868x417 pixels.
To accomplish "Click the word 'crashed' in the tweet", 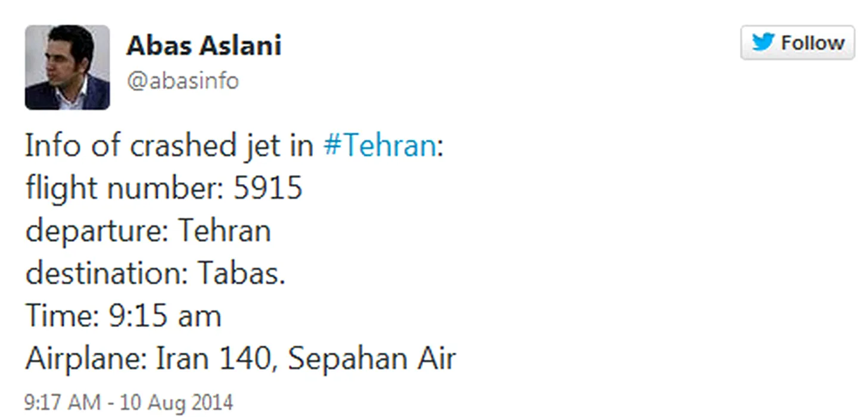I will [x=183, y=146].
